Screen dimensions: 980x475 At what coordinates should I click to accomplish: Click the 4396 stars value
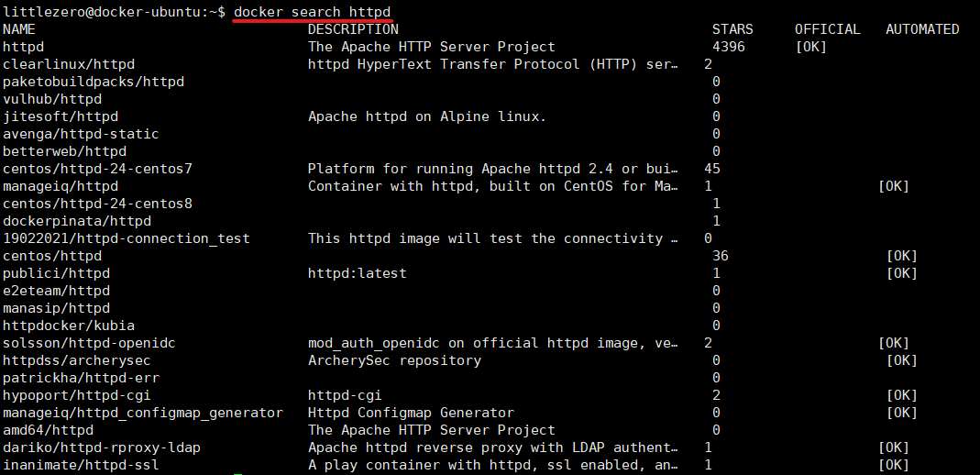[729, 47]
